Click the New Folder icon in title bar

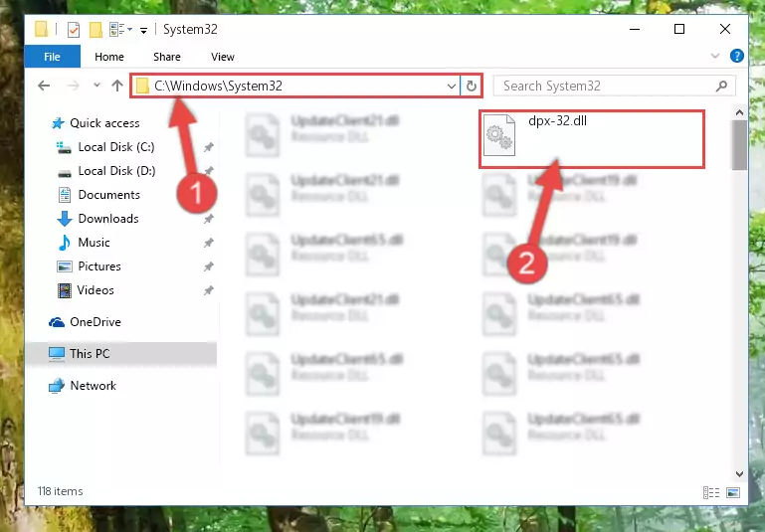click(x=96, y=30)
